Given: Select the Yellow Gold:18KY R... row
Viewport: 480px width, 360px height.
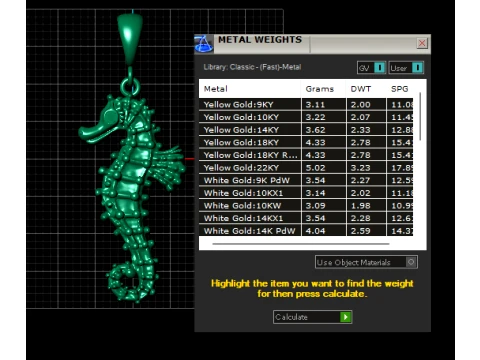Looking at the screenshot, I should click(306, 155).
